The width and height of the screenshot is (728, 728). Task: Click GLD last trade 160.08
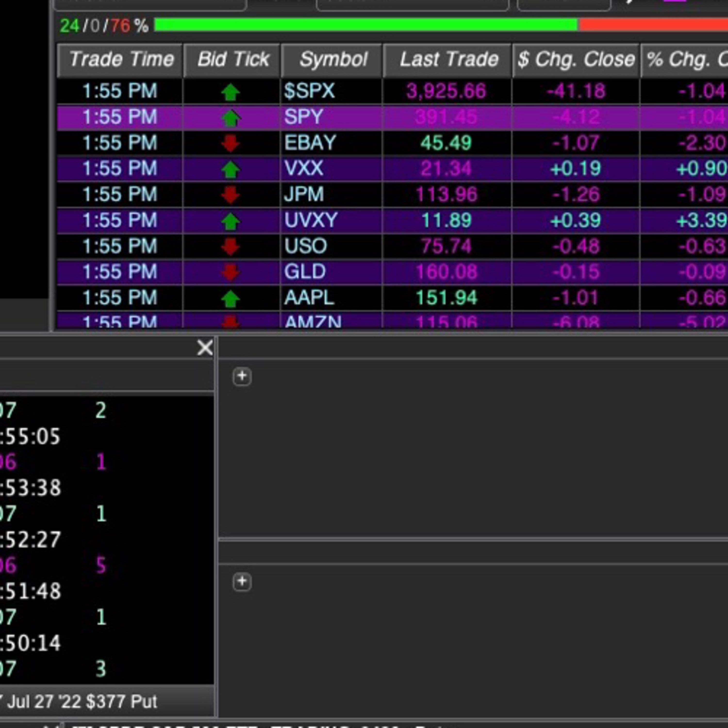point(446,272)
